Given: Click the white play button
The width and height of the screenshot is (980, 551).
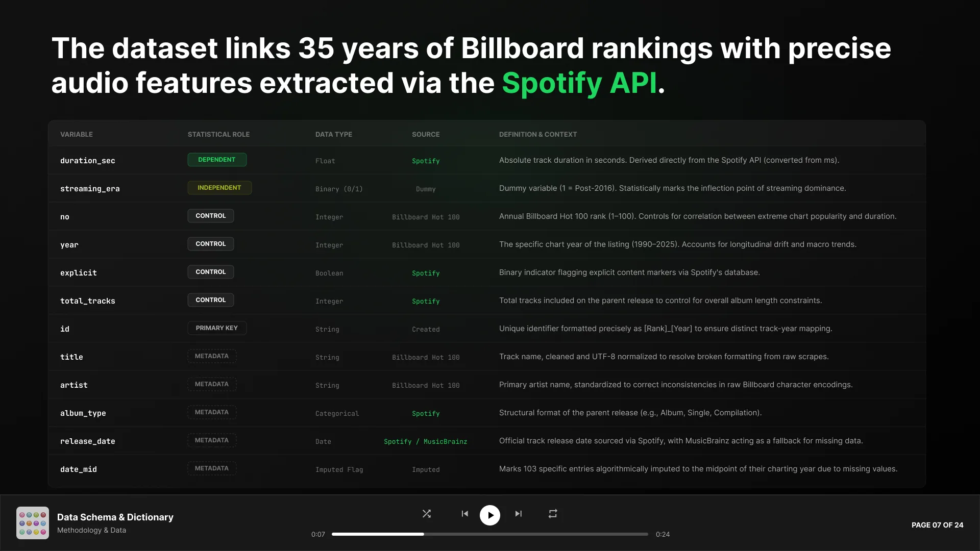Looking at the screenshot, I should click(490, 515).
